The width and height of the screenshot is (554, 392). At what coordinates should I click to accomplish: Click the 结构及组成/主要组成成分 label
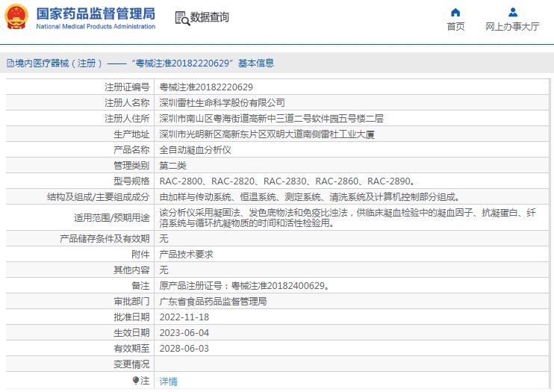click(x=99, y=197)
